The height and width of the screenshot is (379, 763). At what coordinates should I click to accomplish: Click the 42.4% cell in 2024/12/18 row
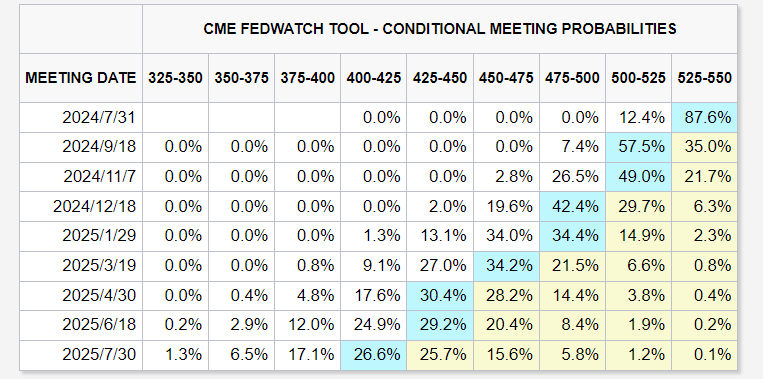pyautogui.click(x=572, y=207)
